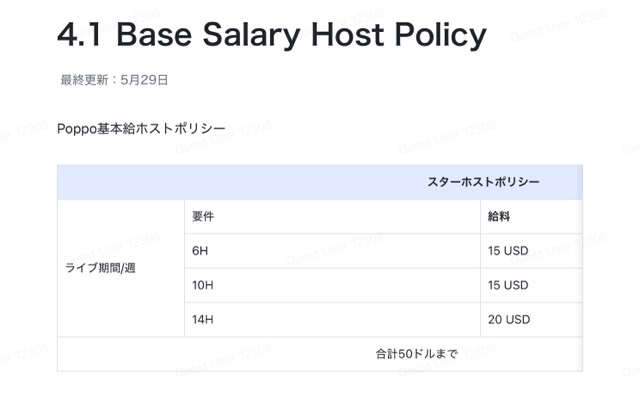Select the 10H requirement cell

click(332, 285)
